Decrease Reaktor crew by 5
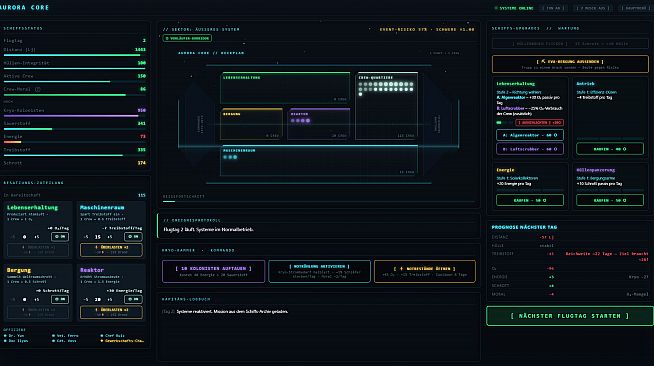The width and height of the screenshot is (654, 366). pyautogui.click(x=86, y=299)
